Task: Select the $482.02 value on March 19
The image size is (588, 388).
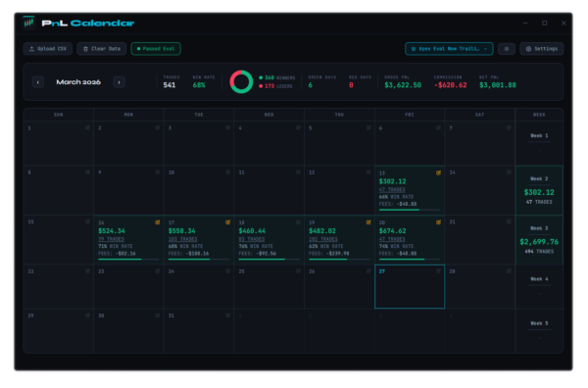Action: click(x=322, y=231)
